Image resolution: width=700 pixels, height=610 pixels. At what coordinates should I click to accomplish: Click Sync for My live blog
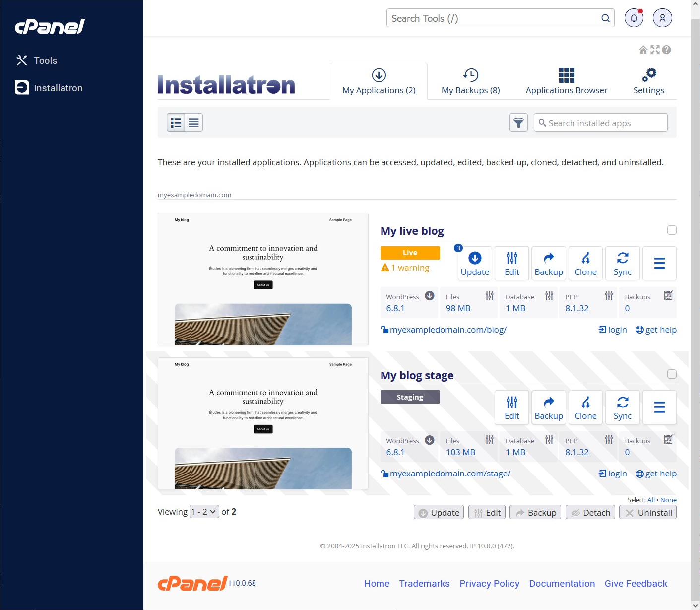[x=623, y=264]
